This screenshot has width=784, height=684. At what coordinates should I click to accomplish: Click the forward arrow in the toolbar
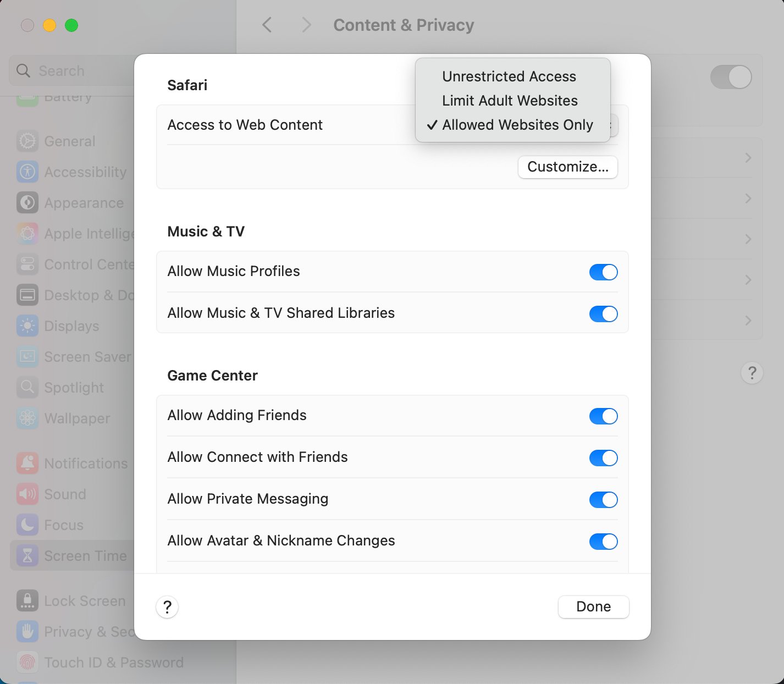pos(307,25)
